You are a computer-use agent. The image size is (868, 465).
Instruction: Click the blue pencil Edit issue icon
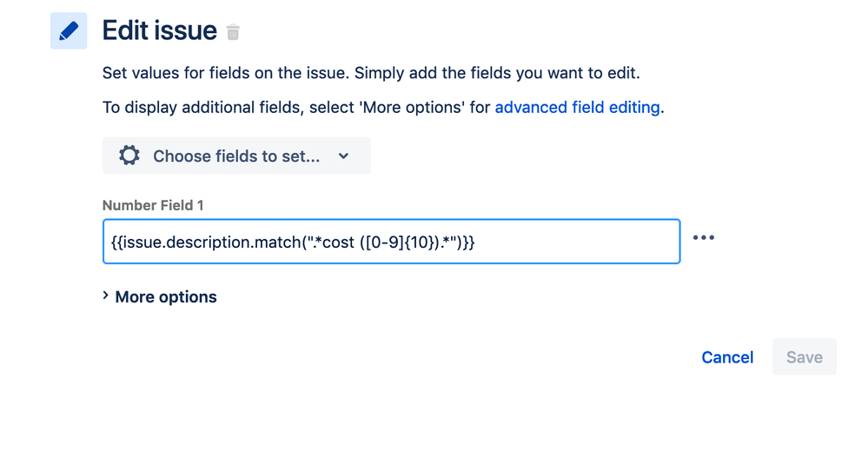pos(69,31)
